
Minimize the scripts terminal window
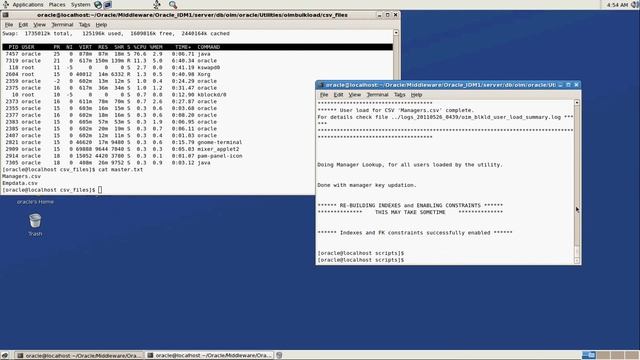point(560,85)
